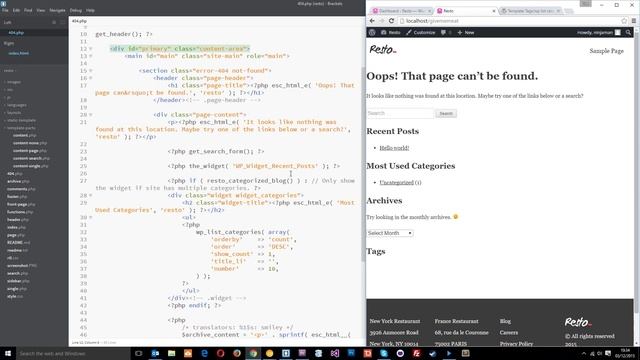
Task: Click the Windows Start button
Action: coord(7,353)
